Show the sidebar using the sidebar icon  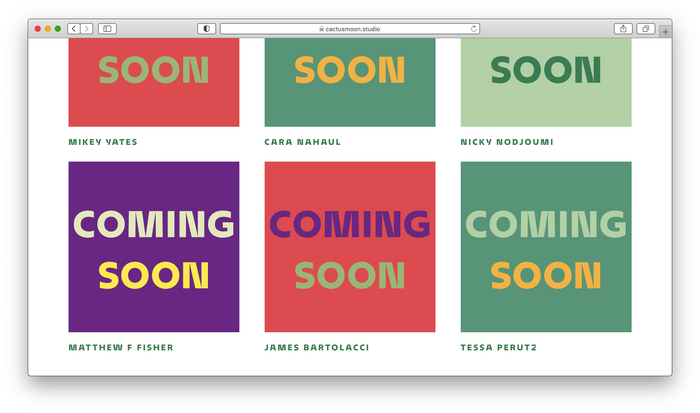pyautogui.click(x=107, y=29)
